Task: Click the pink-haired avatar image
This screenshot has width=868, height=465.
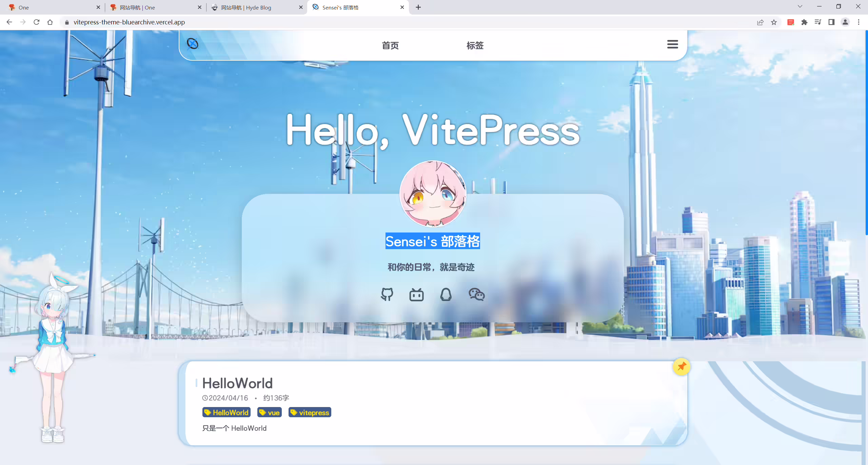Action: pyautogui.click(x=433, y=194)
